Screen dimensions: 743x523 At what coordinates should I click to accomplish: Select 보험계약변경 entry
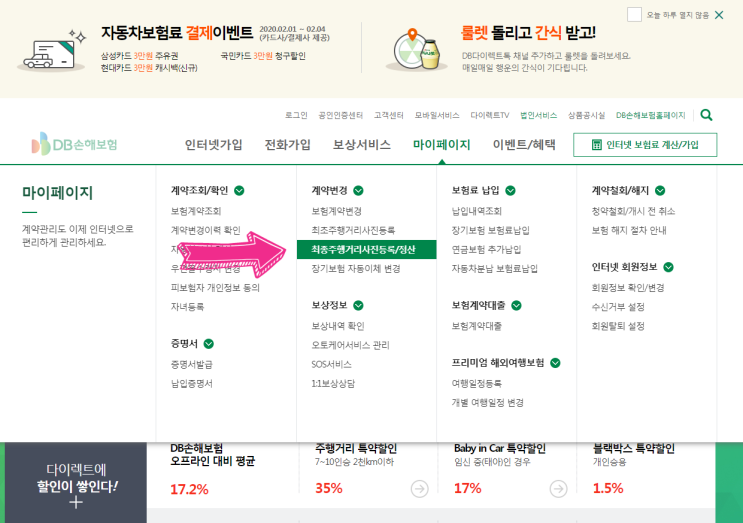click(336, 211)
